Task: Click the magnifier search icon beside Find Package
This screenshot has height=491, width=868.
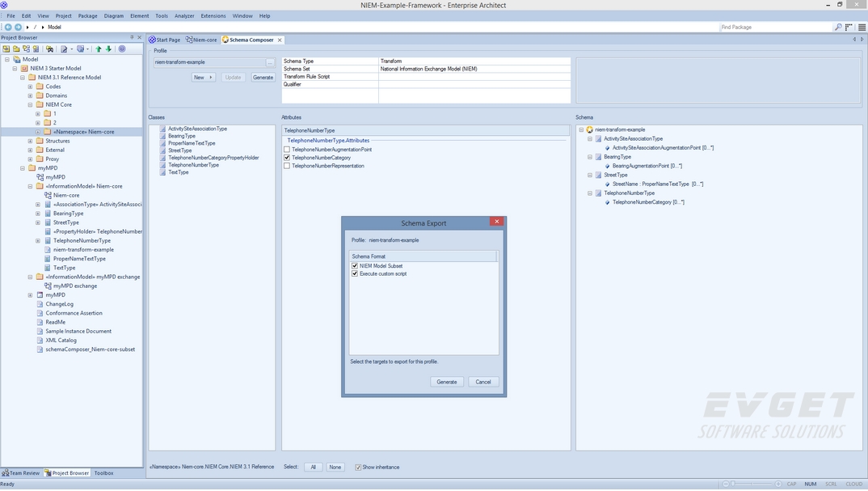Action: point(838,27)
